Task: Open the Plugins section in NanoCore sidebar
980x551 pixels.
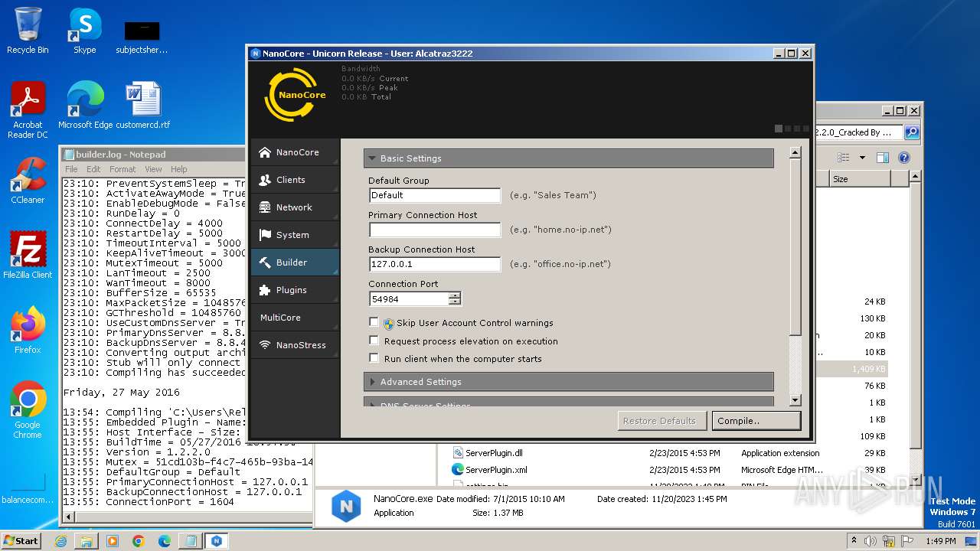Action: (x=295, y=290)
